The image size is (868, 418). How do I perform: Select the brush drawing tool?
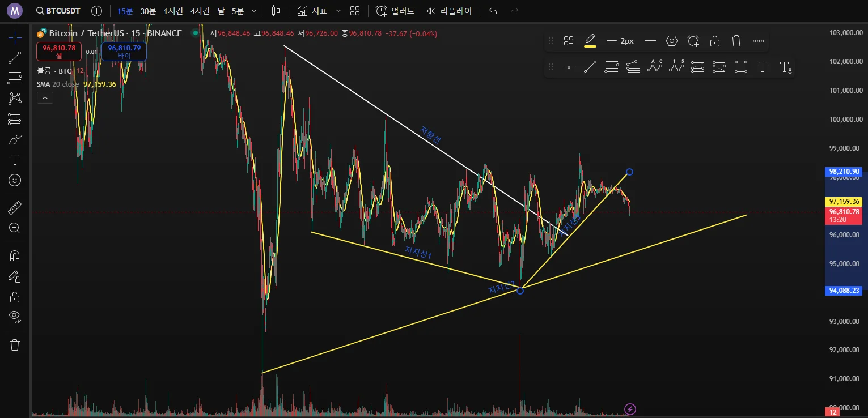click(15, 139)
